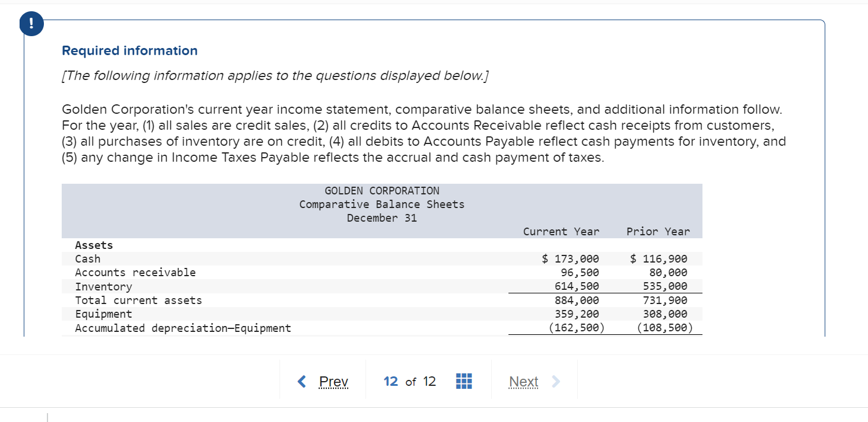The width and height of the screenshot is (868, 422).
Task: Open question navigator using chevron next to Prev
Action: [x=301, y=382]
